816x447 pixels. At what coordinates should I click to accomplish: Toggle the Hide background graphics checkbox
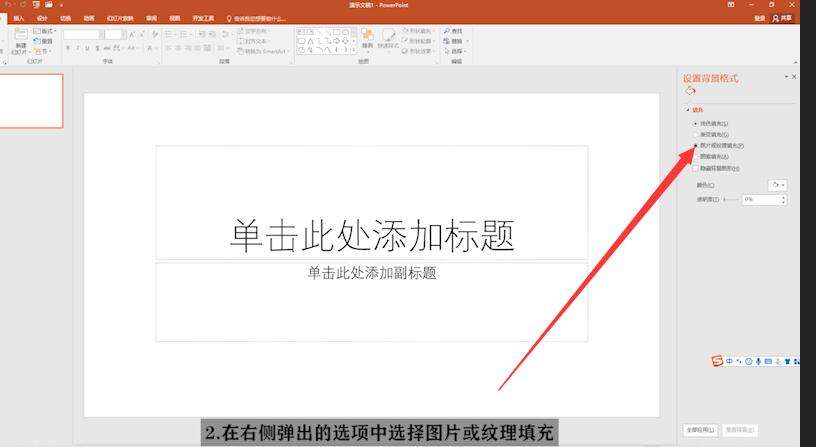click(x=696, y=168)
